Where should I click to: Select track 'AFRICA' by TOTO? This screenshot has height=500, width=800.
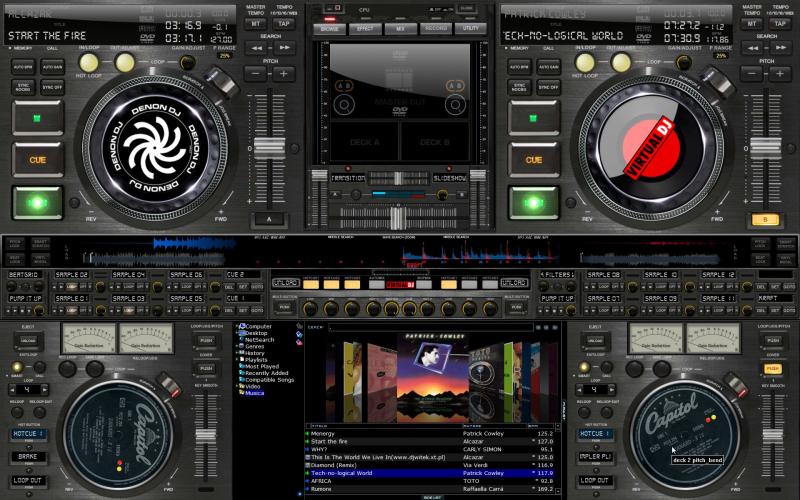[x=431, y=481]
